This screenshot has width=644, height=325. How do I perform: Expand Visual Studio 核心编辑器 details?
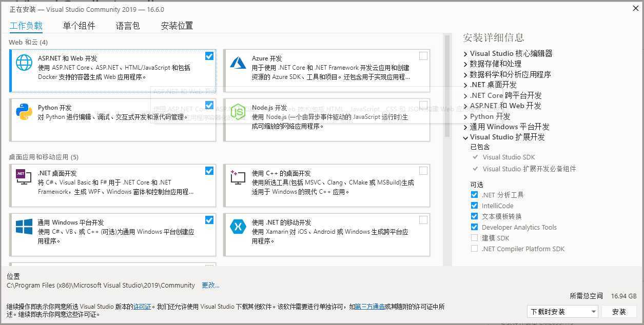click(x=465, y=54)
